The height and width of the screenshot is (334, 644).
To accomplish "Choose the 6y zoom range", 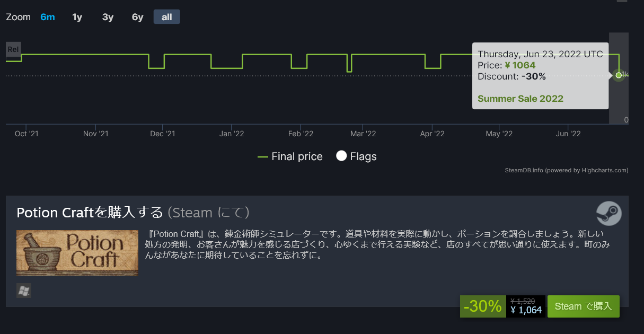I will [x=137, y=17].
